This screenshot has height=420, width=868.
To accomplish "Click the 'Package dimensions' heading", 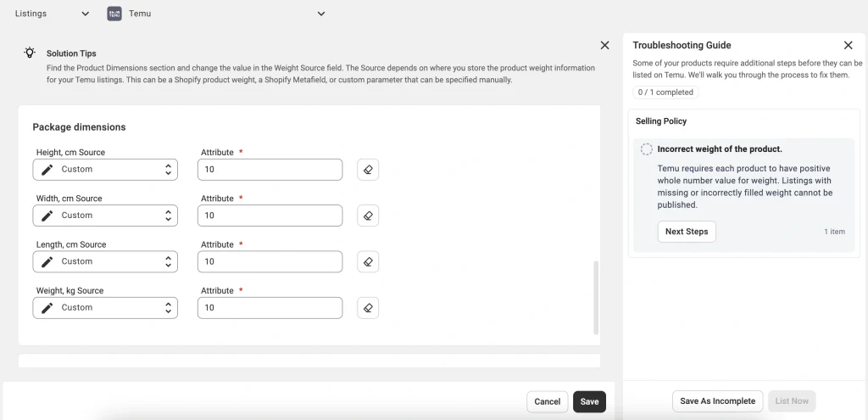I will pyautogui.click(x=79, y=127).
